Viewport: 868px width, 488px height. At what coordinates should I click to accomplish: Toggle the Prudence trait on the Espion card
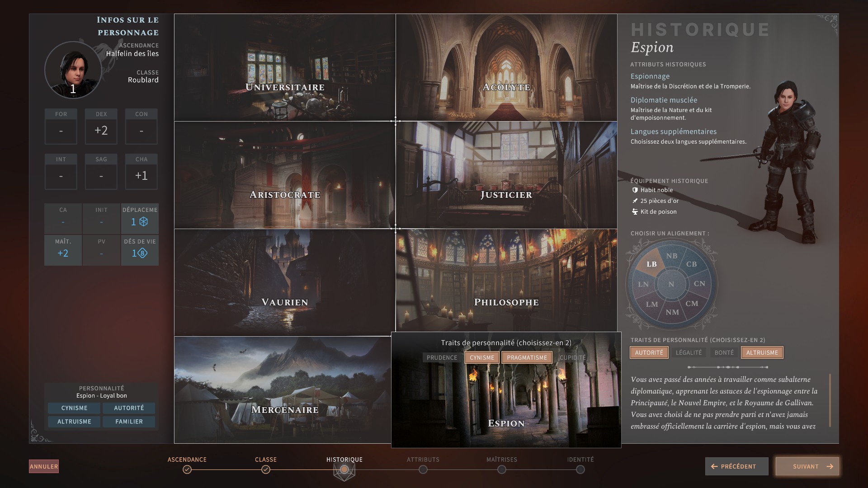(x=442, y=357)
